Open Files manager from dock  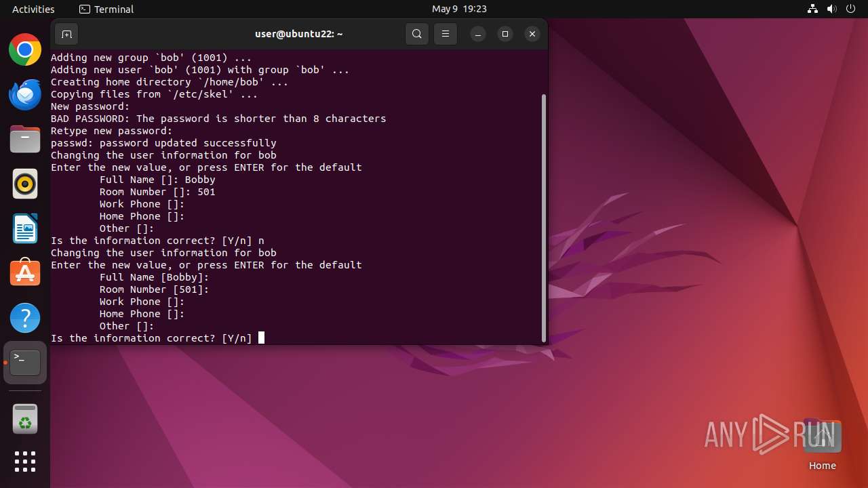(25, 139)
